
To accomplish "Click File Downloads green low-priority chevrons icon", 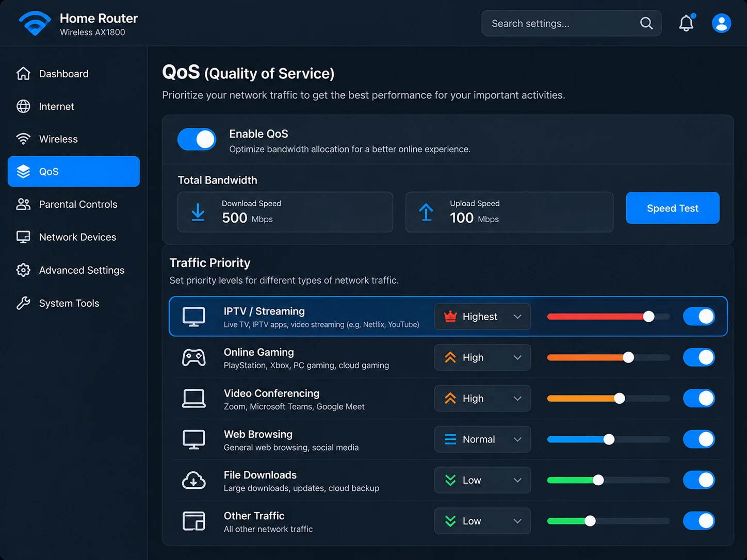I will pyautogui.click(x=450, y=480).
